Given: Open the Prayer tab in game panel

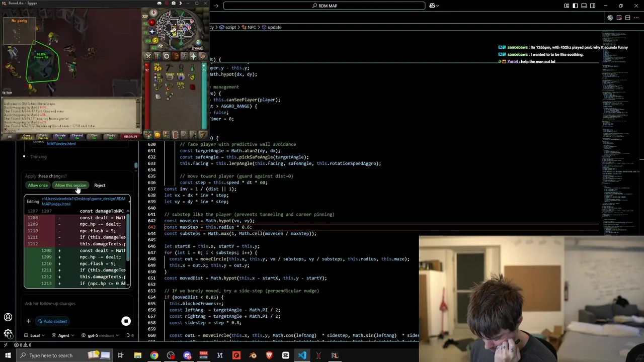Looking at the screenshot, I should coord(194,56).
